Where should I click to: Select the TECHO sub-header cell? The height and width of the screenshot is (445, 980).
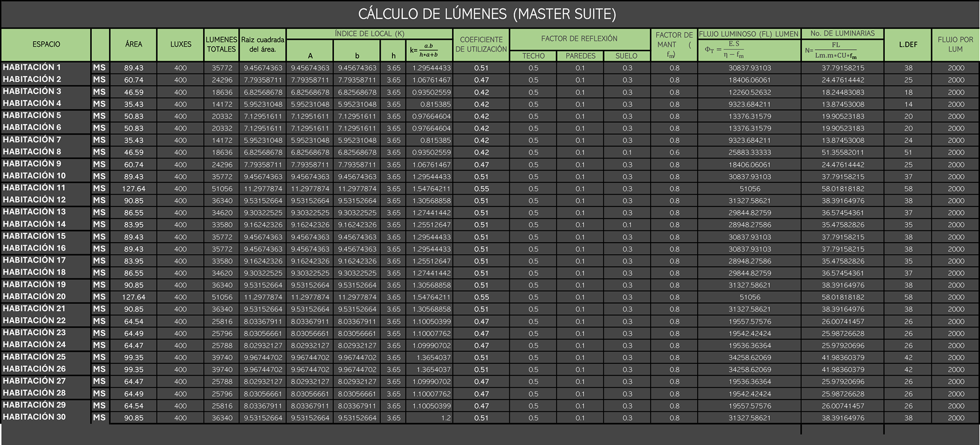click(x=533, y=56)
